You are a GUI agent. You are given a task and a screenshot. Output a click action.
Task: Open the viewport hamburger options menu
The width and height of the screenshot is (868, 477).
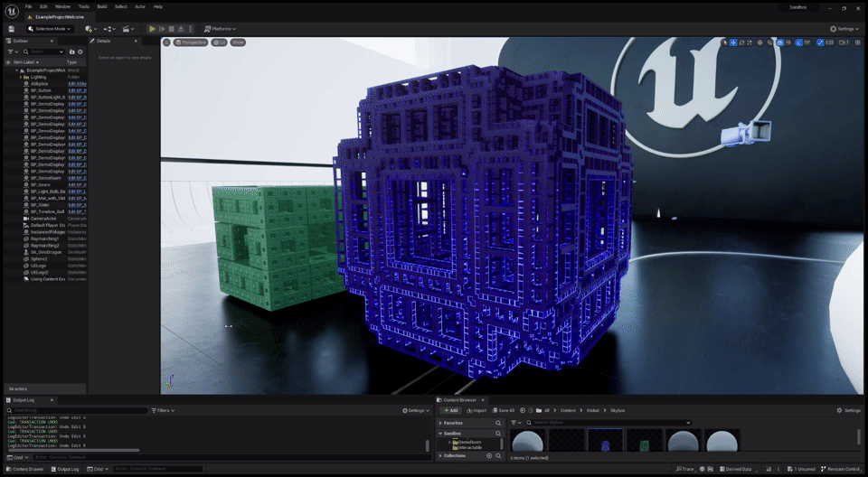(x=166, y=42)
